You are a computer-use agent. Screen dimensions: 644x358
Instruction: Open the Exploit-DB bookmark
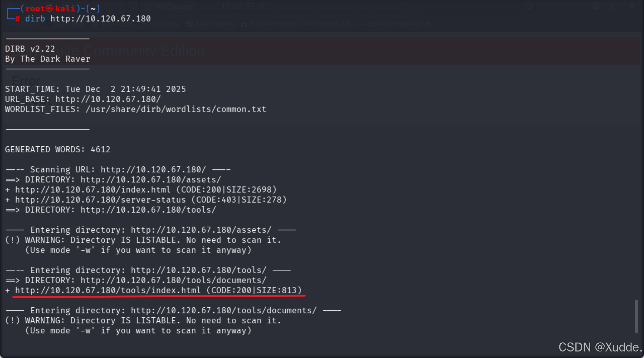(x=333, y=24)
